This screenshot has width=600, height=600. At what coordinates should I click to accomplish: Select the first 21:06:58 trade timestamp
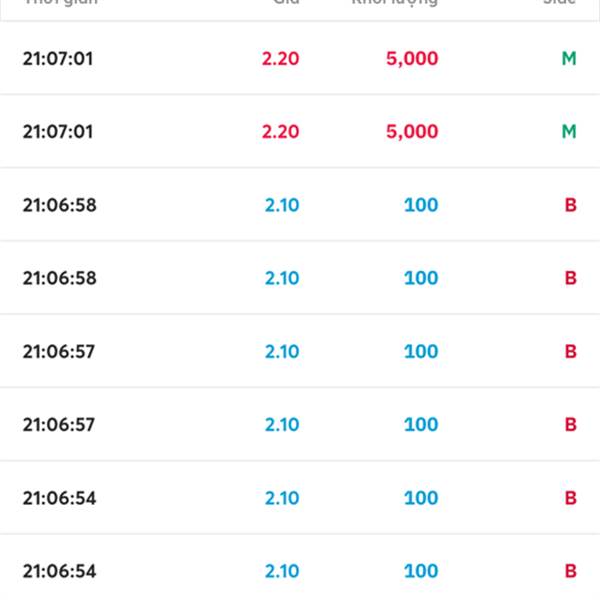coord(60,205)
